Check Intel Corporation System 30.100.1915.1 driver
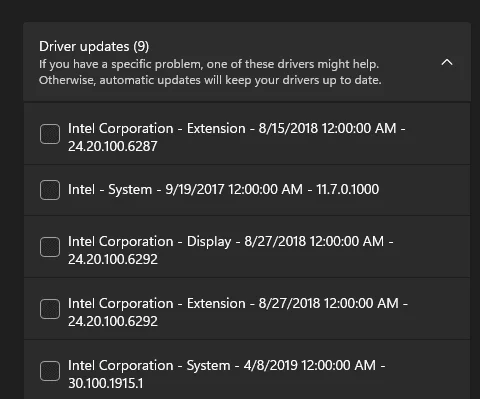The image size is (480, 399). [x=50, y=371]
